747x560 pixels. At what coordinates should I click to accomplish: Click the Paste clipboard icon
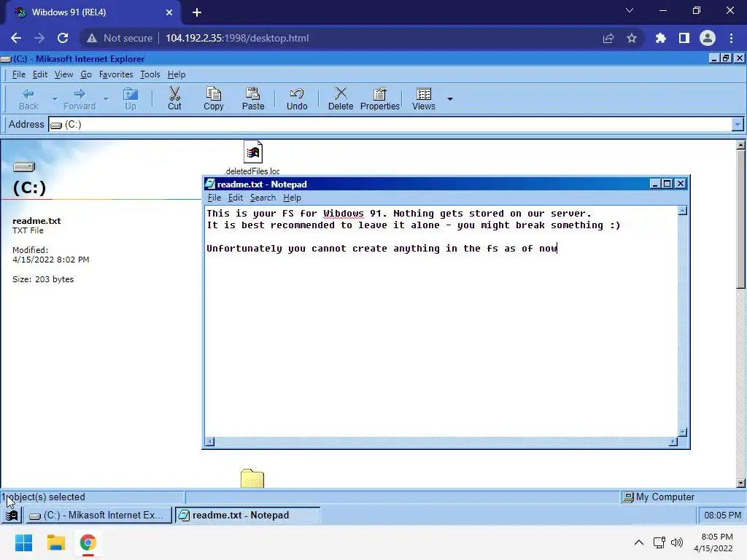[x=253, y=99]
